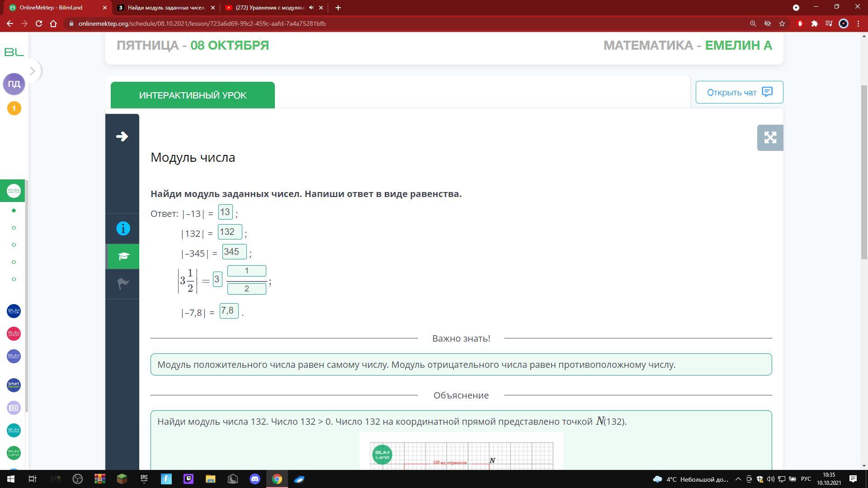The height and width of the screenshot is (488, 868).
Task: Open the Smart Nation sidebar icon
Action: 14,385
